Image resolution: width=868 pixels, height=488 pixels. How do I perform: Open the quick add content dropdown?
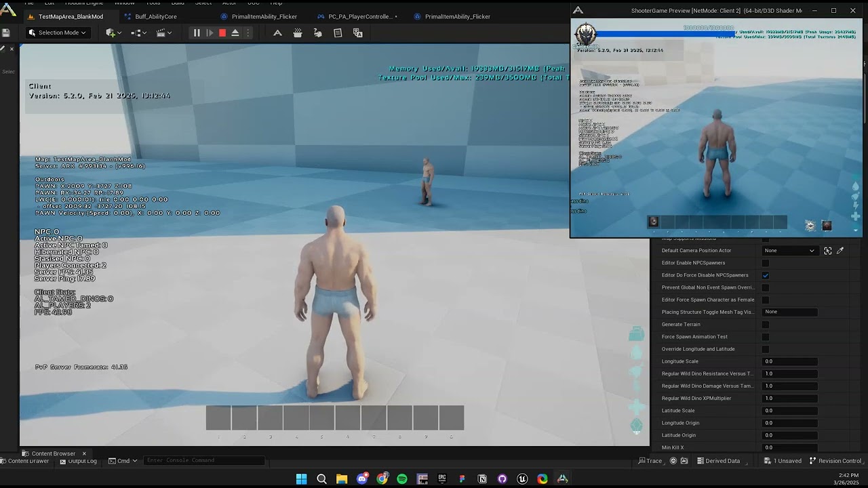(x=113, y=33)
